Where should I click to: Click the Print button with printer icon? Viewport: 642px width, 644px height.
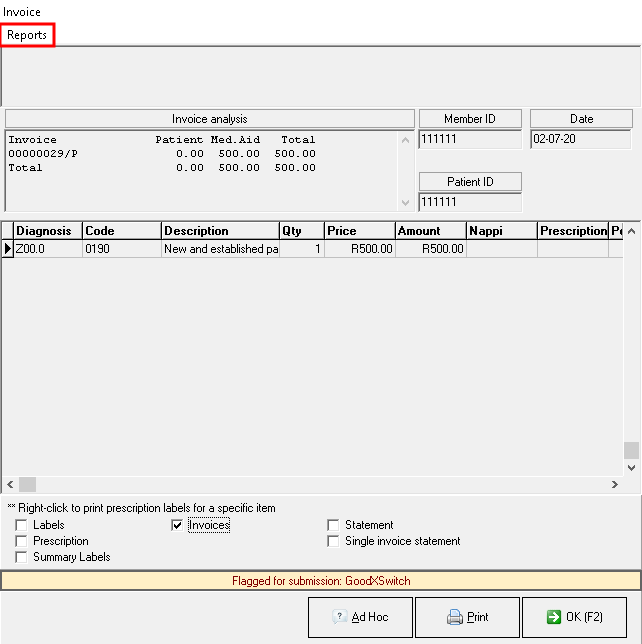(x=467, y=617)
